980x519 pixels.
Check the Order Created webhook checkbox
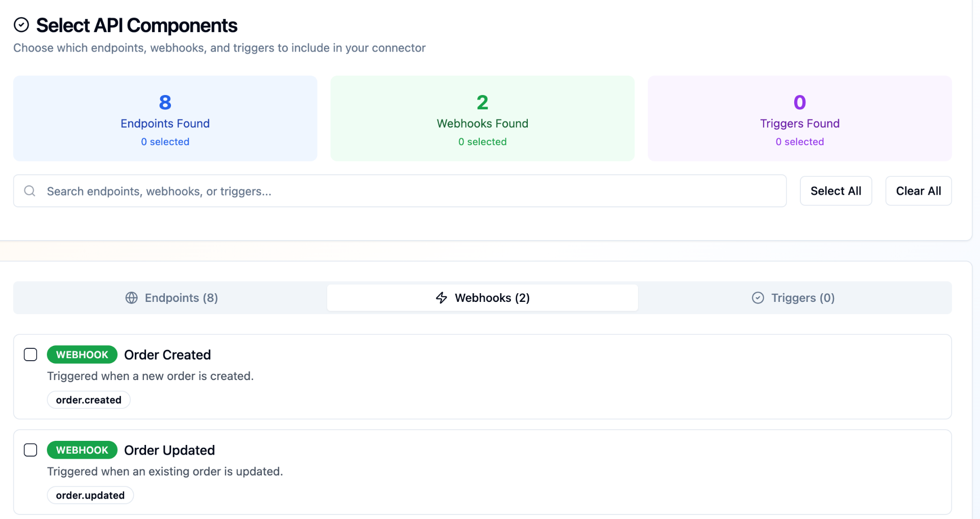coord(30,355)
